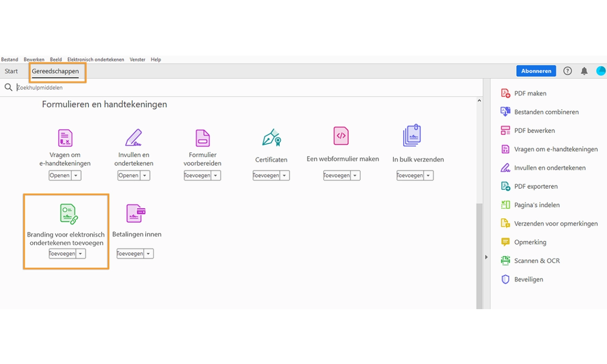Select the In bulk verzenden icon
The image size is (607, 364).
412,136
